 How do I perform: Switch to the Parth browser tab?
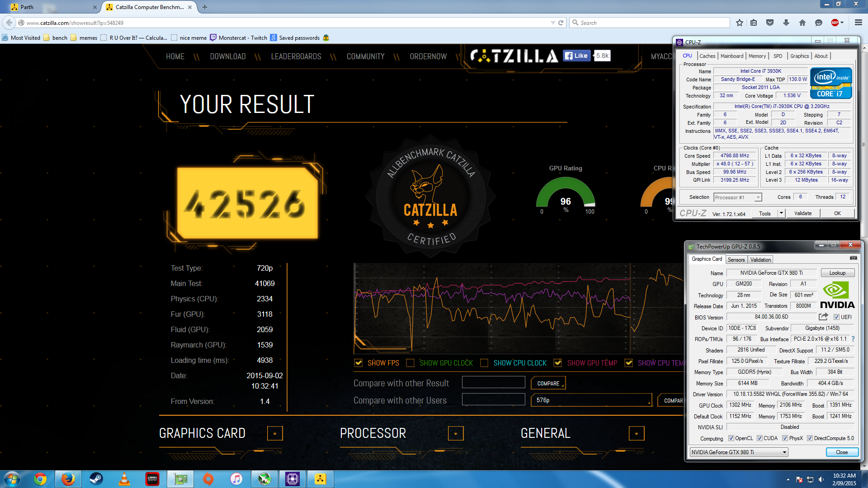click(53, 7)
